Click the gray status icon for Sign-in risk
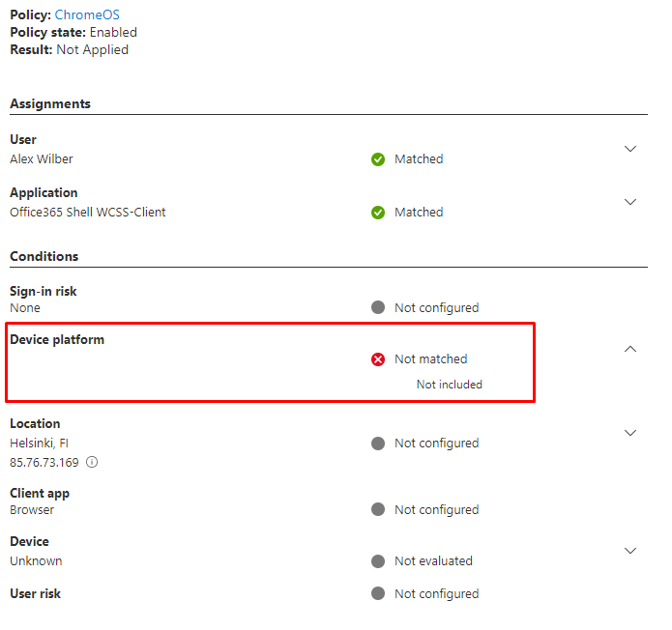Viewport: 672px width, 630px height. coord(378,308)
